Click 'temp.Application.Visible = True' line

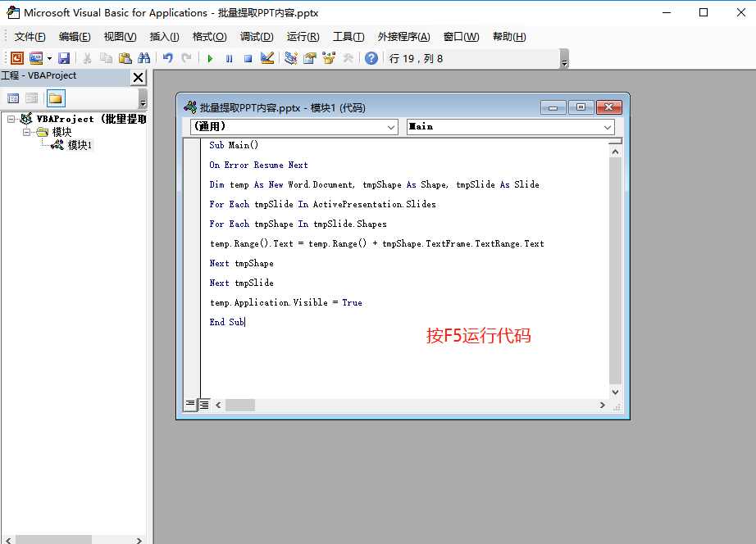286,302
